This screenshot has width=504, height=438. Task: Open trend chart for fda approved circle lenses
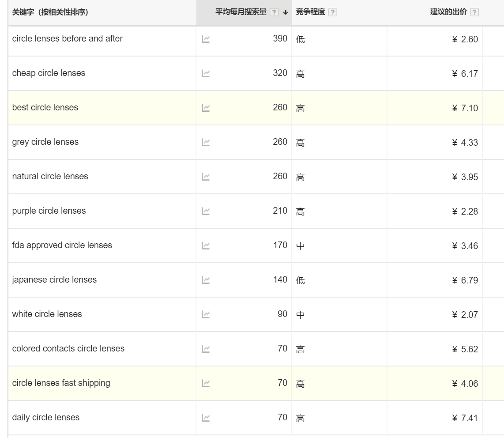[205, 245]
